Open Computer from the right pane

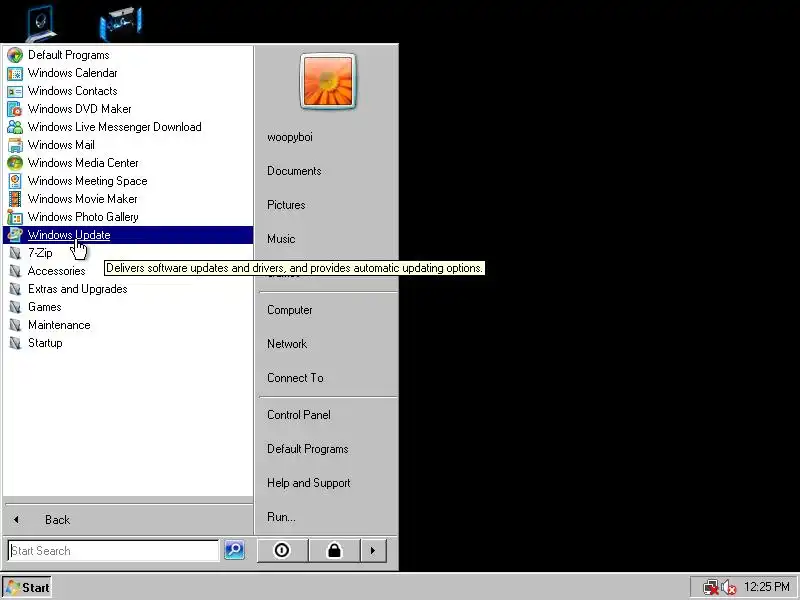(x=290, y=310)
